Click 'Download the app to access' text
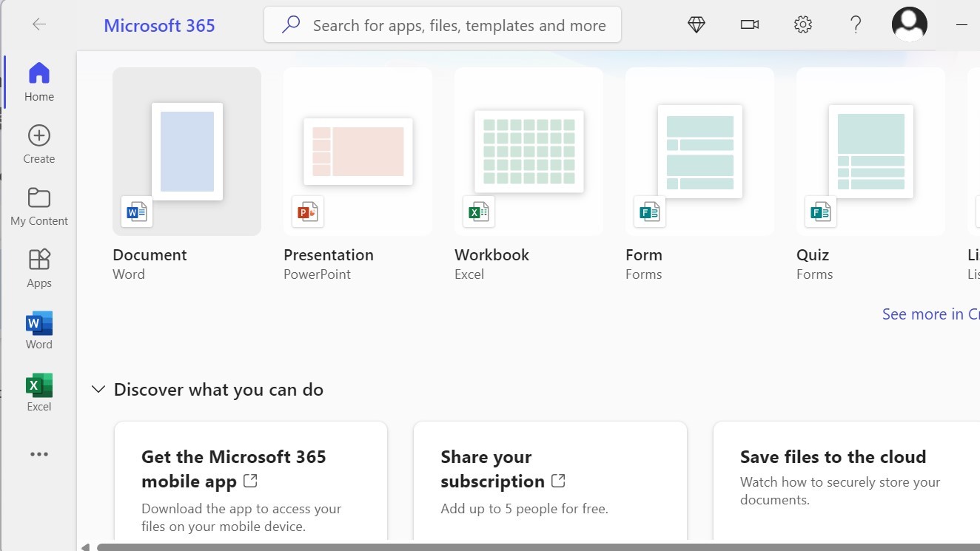 pos(241,518)
